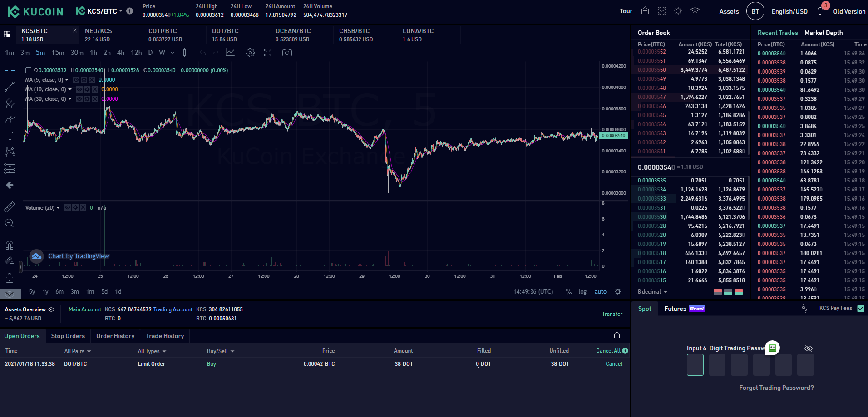Click the first trading password digit box
Screen dimensions: 868x417
tap(695, 365)
